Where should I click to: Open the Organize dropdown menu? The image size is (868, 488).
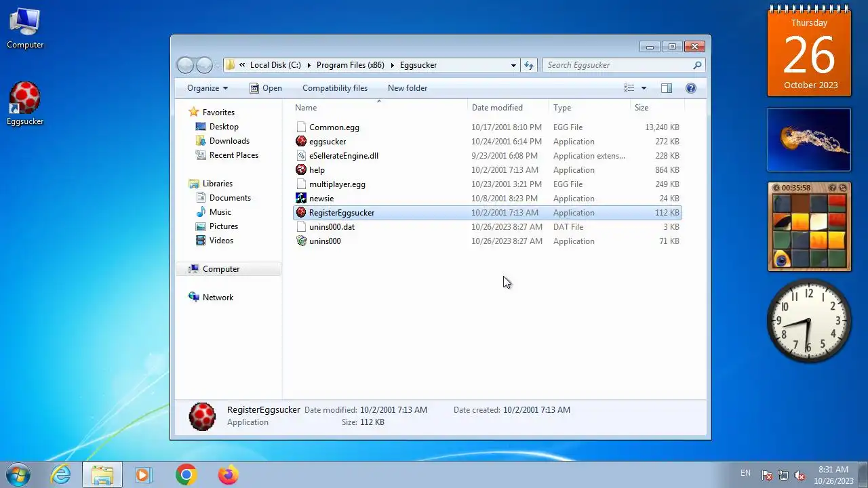point(208,88)
